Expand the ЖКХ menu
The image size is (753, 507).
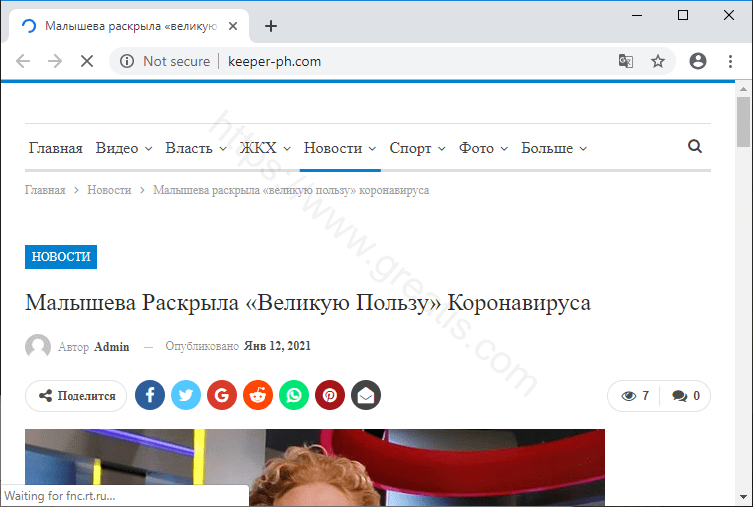click(x=265, y=148)
